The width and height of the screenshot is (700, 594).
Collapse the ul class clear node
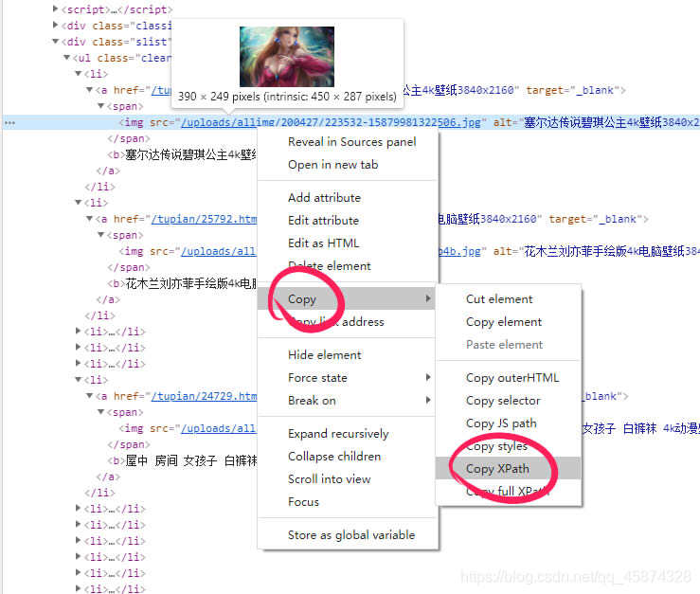click(66, 58)
